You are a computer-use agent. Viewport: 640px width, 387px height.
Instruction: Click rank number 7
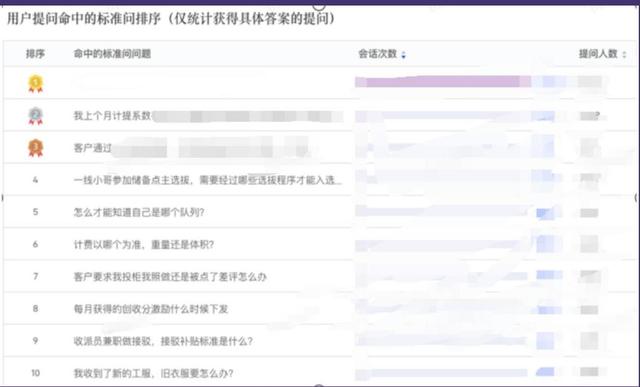click(36, 277)
